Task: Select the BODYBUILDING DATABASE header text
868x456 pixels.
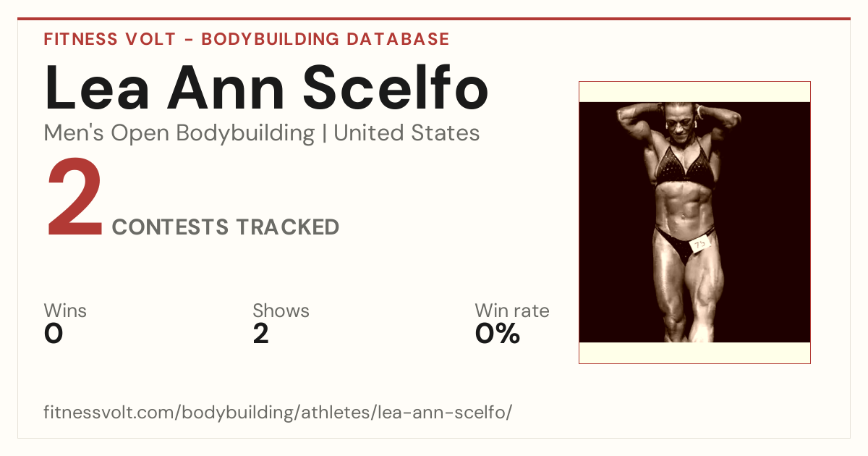Action: (x=325, y=39)
